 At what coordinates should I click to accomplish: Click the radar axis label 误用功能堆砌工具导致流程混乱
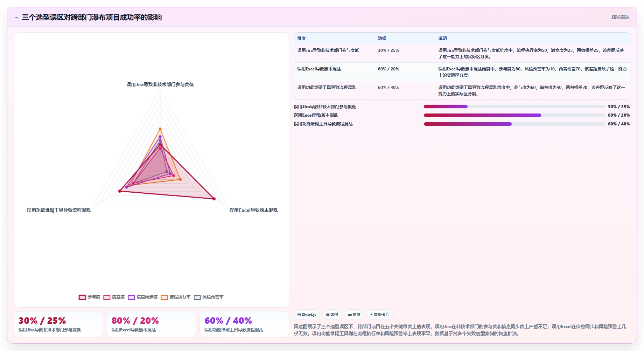pos(59,210)
